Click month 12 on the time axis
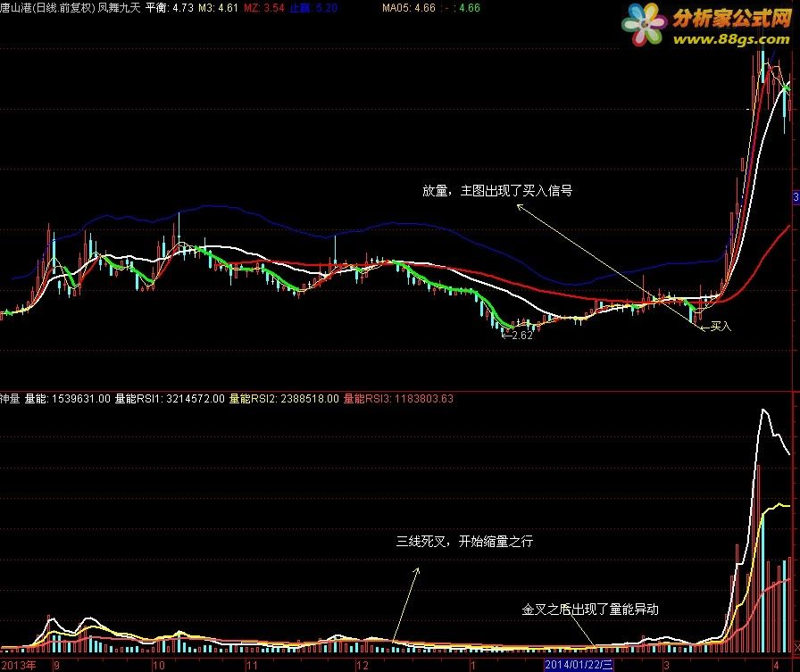This screenshot has height=672, width=800. pos(362,666)
